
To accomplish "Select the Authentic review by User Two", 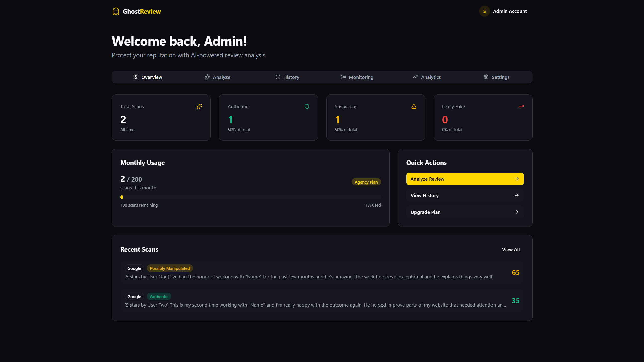I will pos(322,301).
